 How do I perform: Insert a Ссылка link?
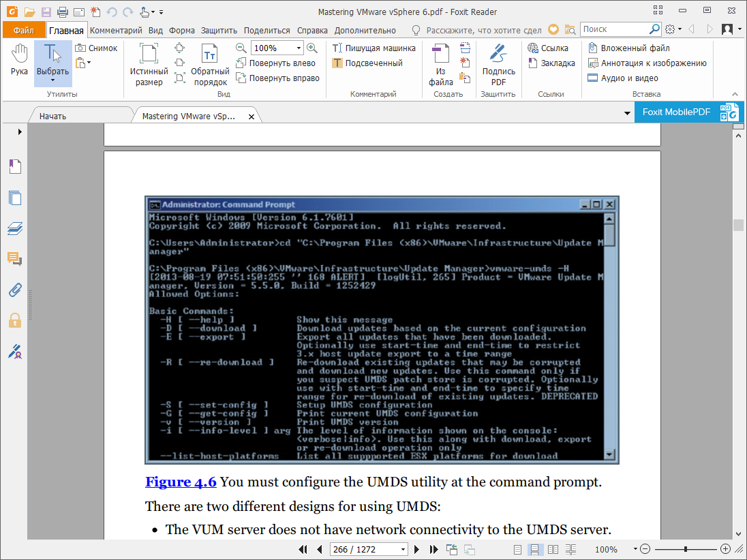548,48
